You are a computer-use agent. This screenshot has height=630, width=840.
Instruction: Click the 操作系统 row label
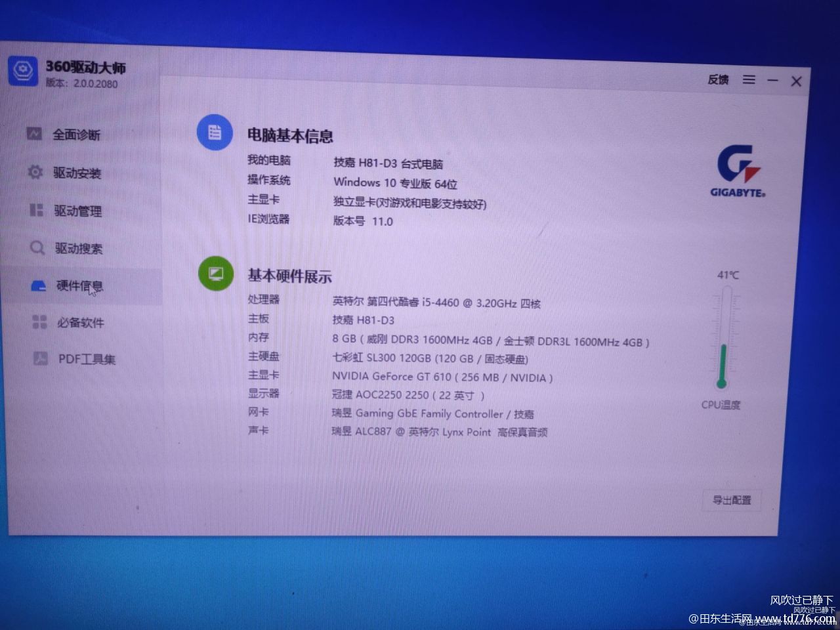(268, 180)
